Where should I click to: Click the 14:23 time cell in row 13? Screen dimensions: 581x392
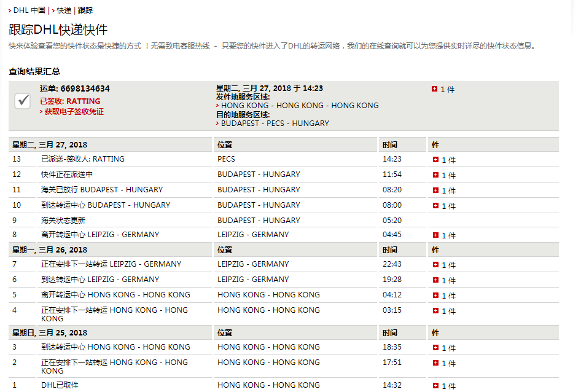(x=392, y=159)
